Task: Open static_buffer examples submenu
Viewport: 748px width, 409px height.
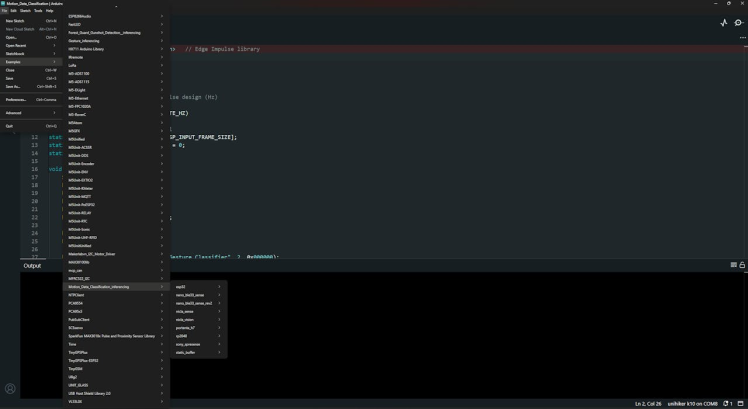Action: [x=198, y=352]
